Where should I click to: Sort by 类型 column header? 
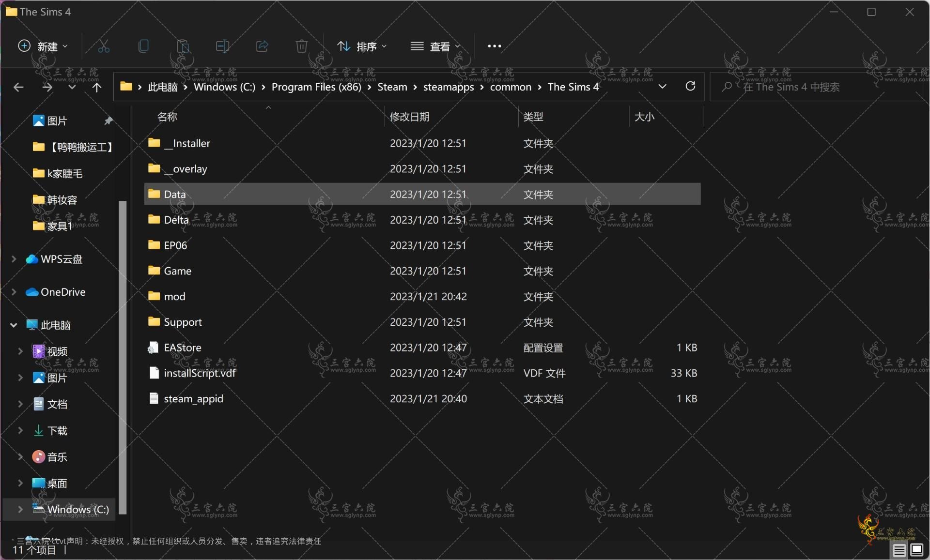tap(533, 117)
